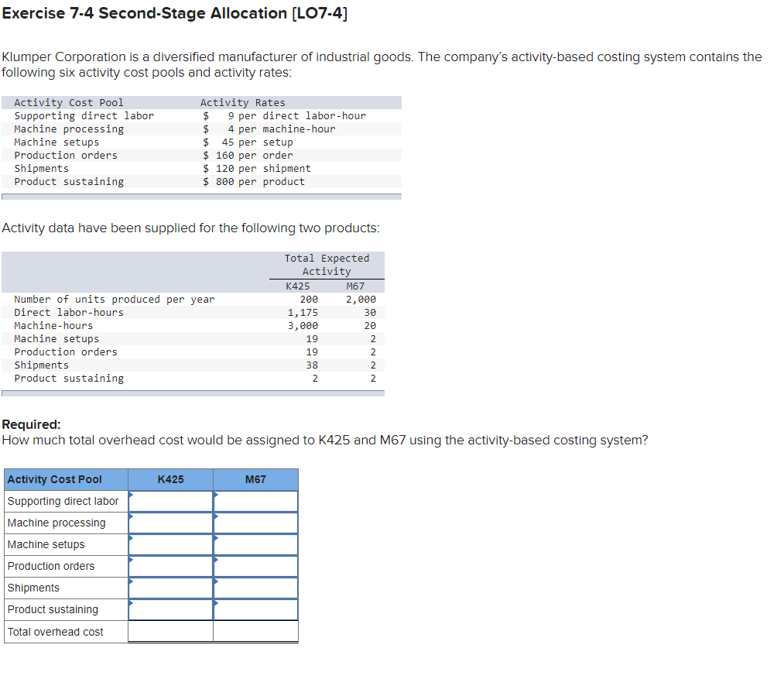Select M67 cell for Production orders
784x679 pixels.
coord(255,566)
